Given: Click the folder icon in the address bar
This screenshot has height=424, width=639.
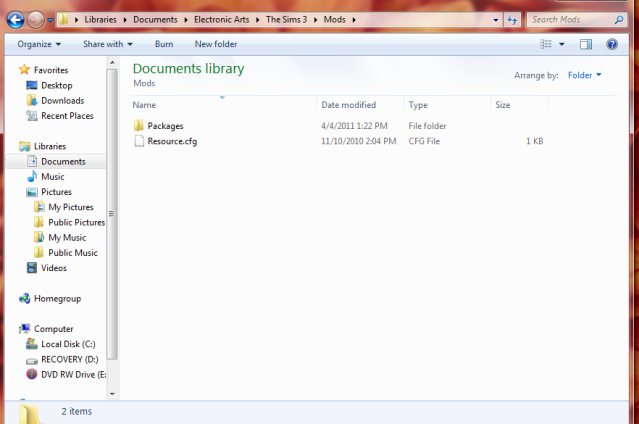Looking at the screenshot, I should pos(63,19).
